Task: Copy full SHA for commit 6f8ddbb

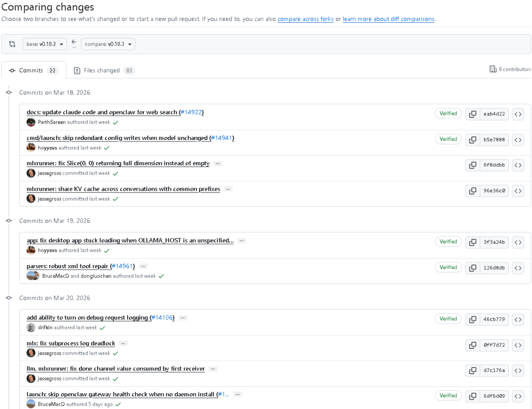Action: pyautogui.click(x=472, y=165)
